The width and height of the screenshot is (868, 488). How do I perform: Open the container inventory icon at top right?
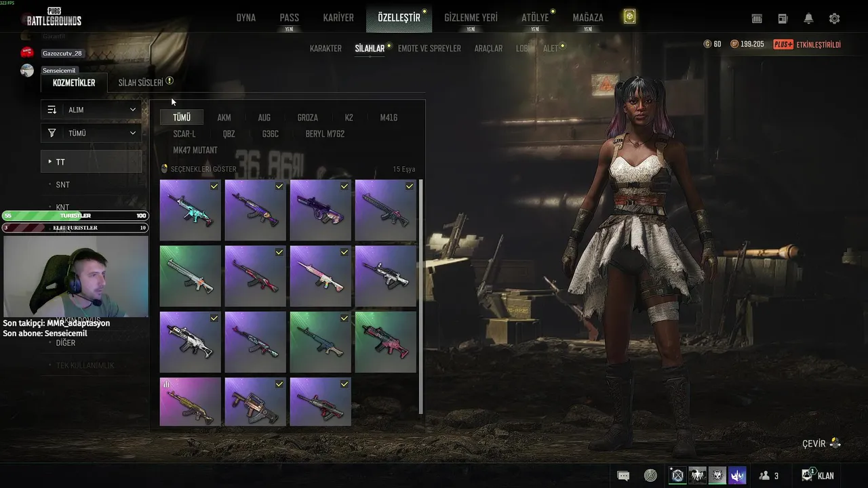point(757,19)
